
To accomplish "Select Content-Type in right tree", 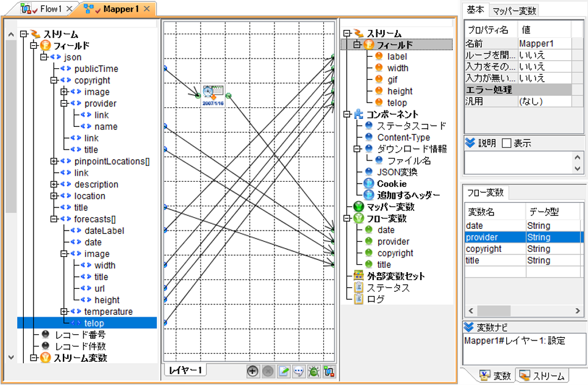I will pyautogui.click(x=404, y=137).
